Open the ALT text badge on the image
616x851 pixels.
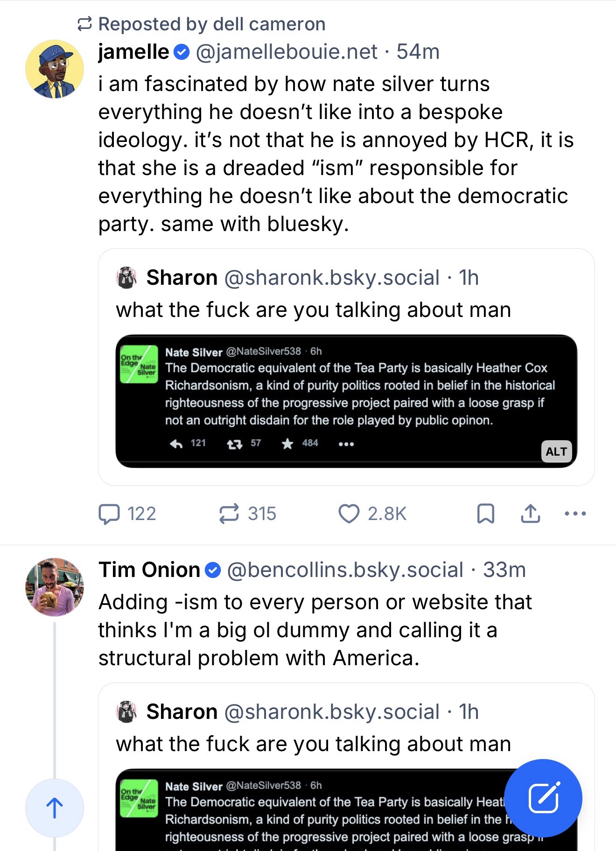click(556, 451)
